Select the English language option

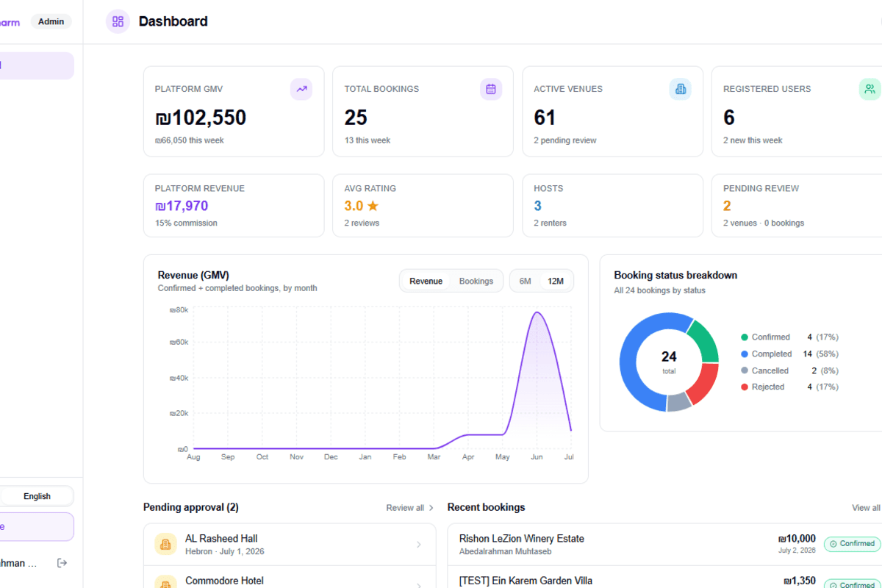pyautogui.click(x=37, y=496)
